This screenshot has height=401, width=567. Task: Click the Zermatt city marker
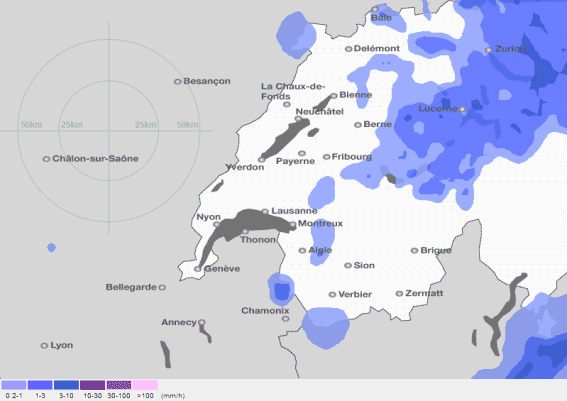point(399,294)
